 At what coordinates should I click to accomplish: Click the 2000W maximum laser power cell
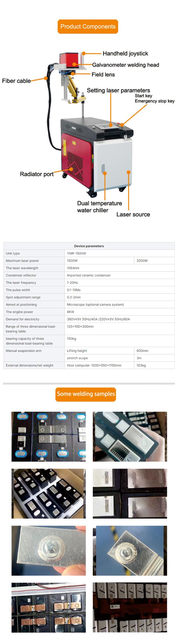point(154,261)
